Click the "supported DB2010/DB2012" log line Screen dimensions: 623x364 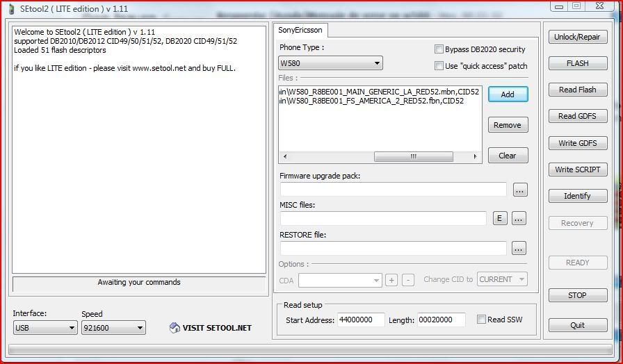point(126,41)
